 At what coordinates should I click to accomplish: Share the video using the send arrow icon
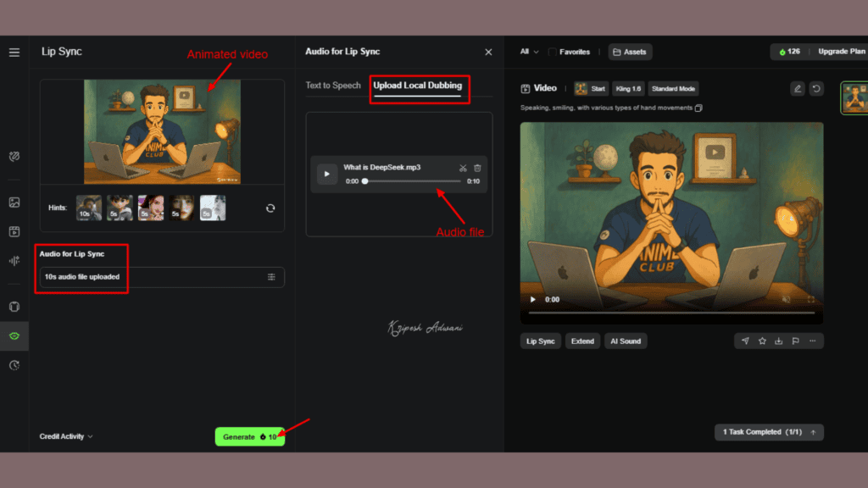[x=745, y=341]
